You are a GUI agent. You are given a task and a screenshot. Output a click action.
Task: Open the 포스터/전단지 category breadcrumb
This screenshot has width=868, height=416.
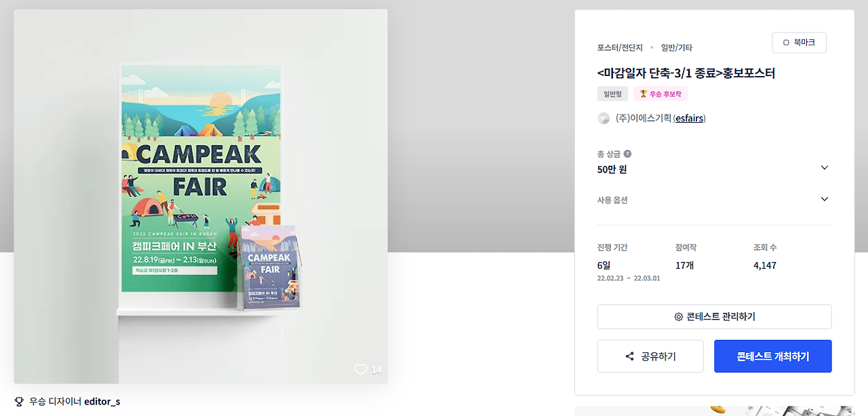coord(620,48)
